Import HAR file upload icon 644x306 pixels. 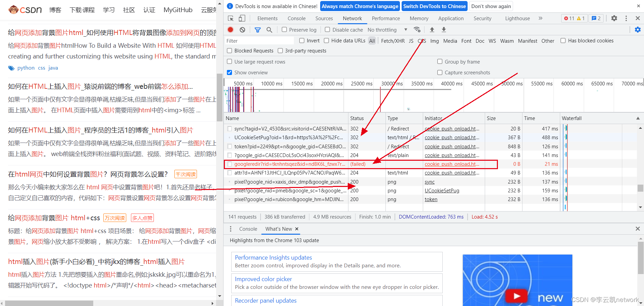(432, 30)
